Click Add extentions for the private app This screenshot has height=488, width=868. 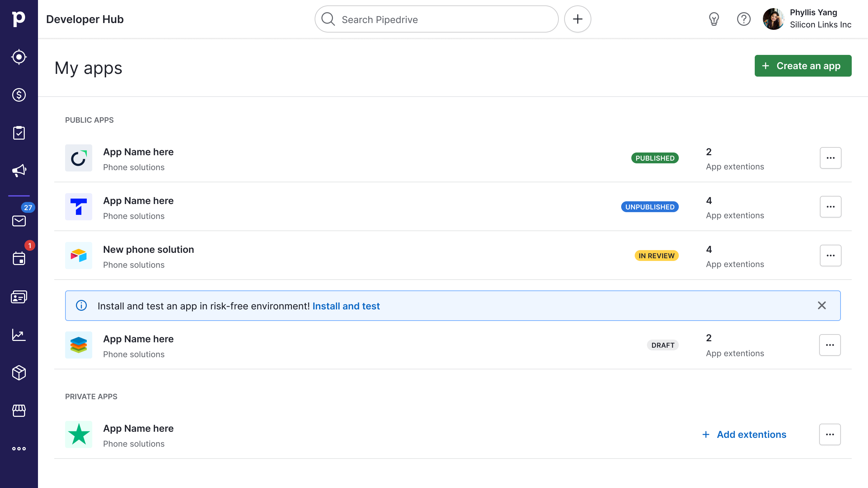point(744,434)
